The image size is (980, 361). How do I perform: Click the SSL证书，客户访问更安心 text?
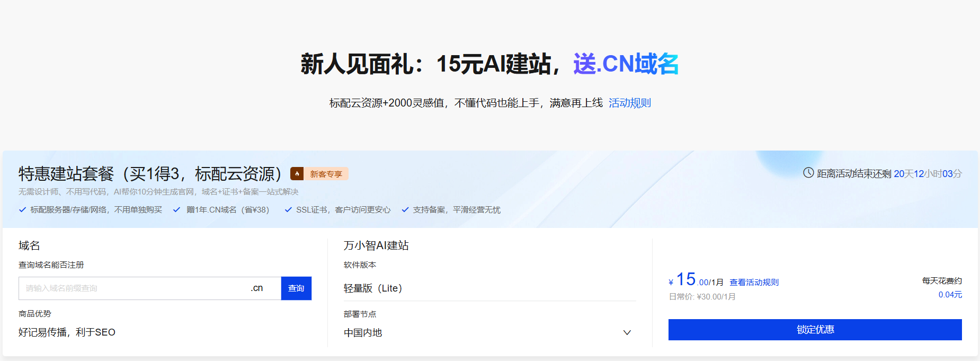point(343,210)
